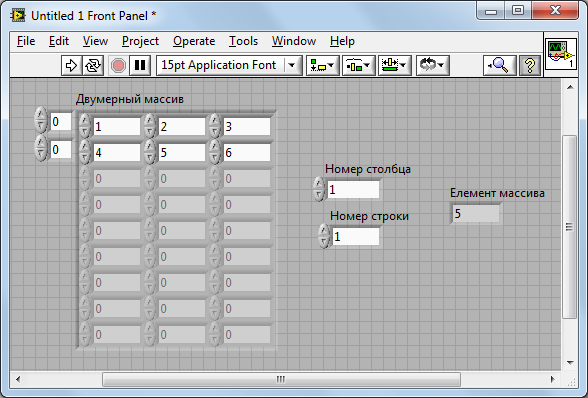The height and width of the screenshot is (398, 588).
Task: Open the Edit menu
Action: tap(59, 41)
